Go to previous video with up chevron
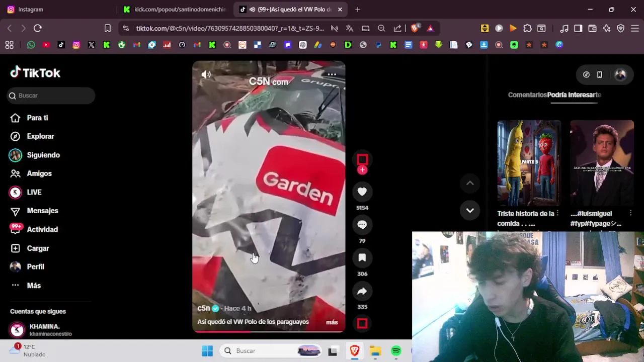The width and height of the screenshot is (644, 362). [x=470, y=184]
